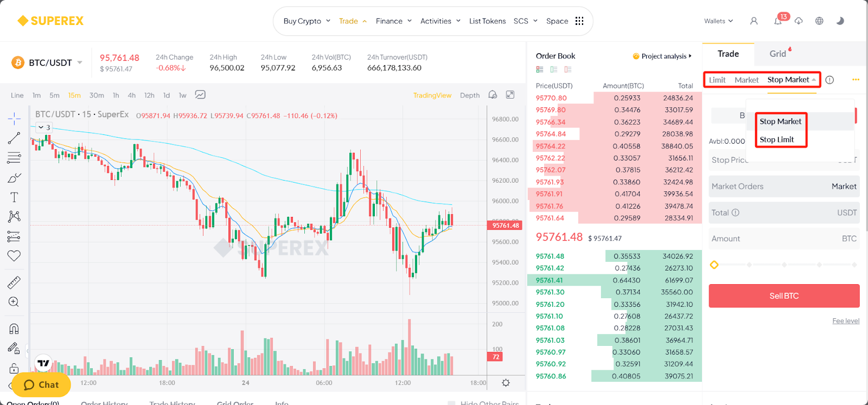Switch chart to Line view
The width and height of the screenshot is (868, 405).
[17, 95]
